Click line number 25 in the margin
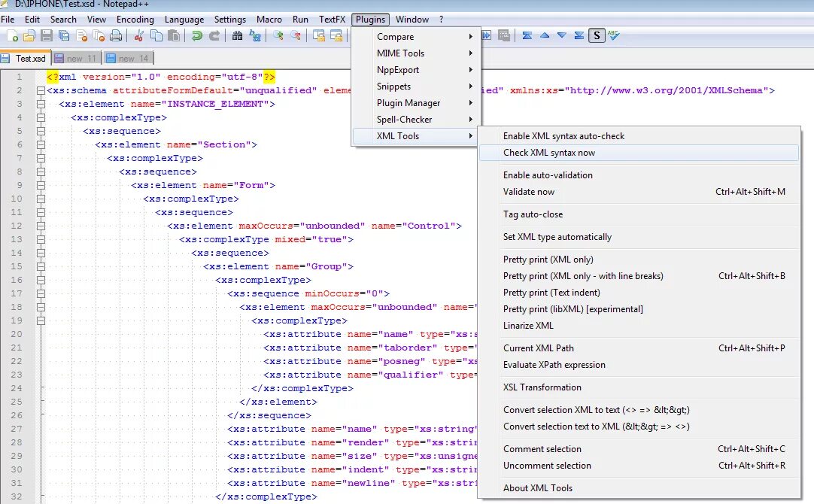Image resolution: width=814 pixels, height=504 pixels. tap(17, 402)
